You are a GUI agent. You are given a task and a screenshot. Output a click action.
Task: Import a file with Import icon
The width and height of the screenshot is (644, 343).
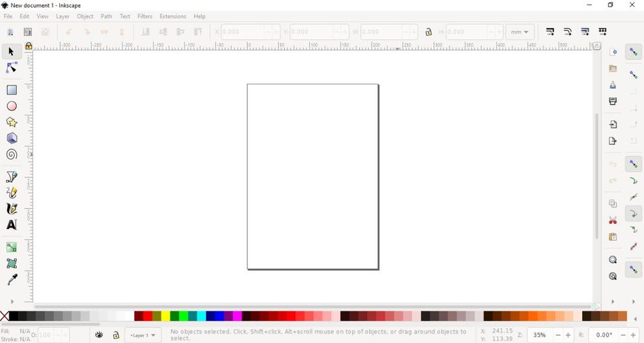click(x=613, y=124)
